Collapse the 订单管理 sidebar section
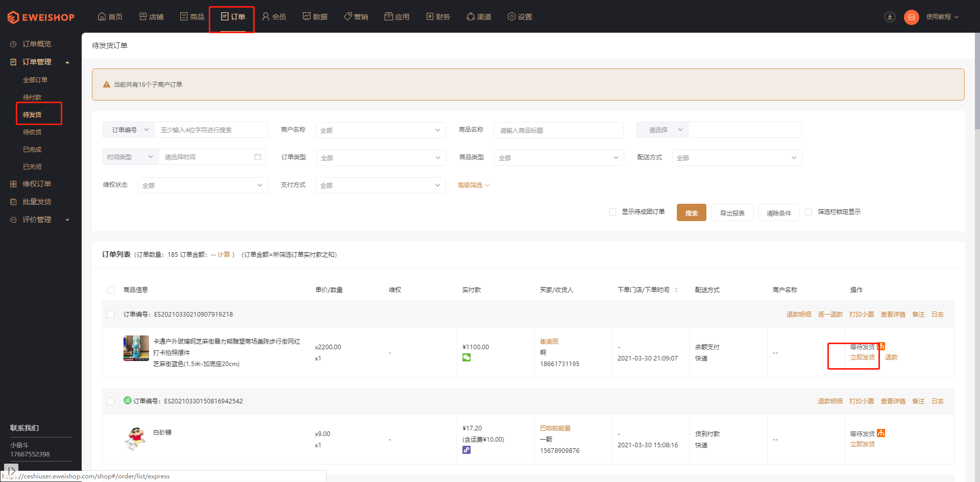980x482 pixels. coord(40,62)
